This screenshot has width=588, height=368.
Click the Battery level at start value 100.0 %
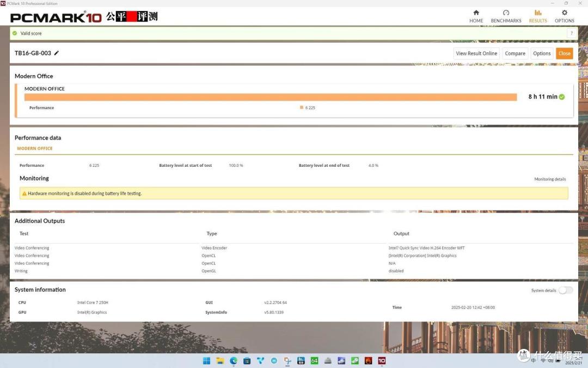(236, 165)
